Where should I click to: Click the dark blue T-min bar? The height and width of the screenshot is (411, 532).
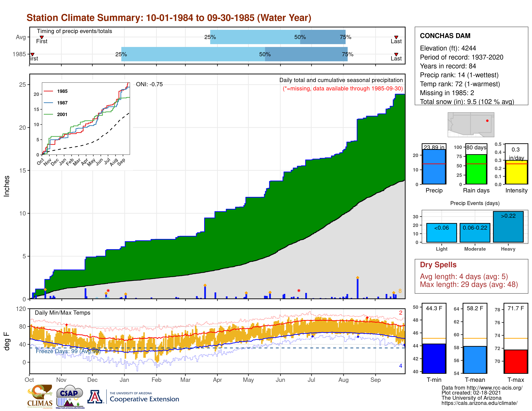click(x=434, y=358)
